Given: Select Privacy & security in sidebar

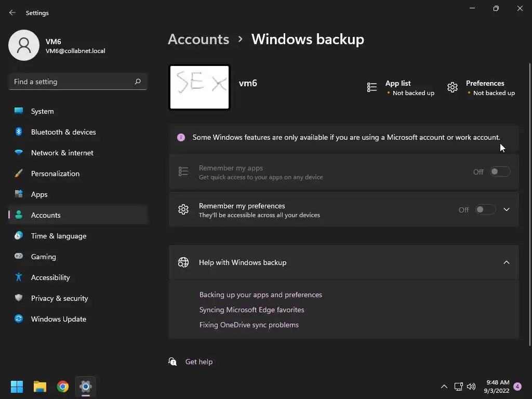Looking at the screenshot, I should (59, 298).
